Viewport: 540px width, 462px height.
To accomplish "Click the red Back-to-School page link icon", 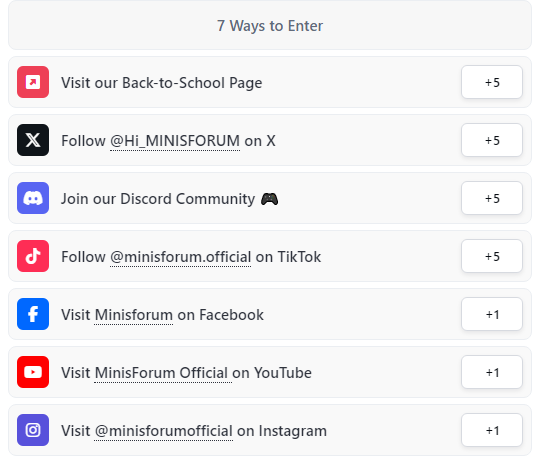I will [33, 82].
